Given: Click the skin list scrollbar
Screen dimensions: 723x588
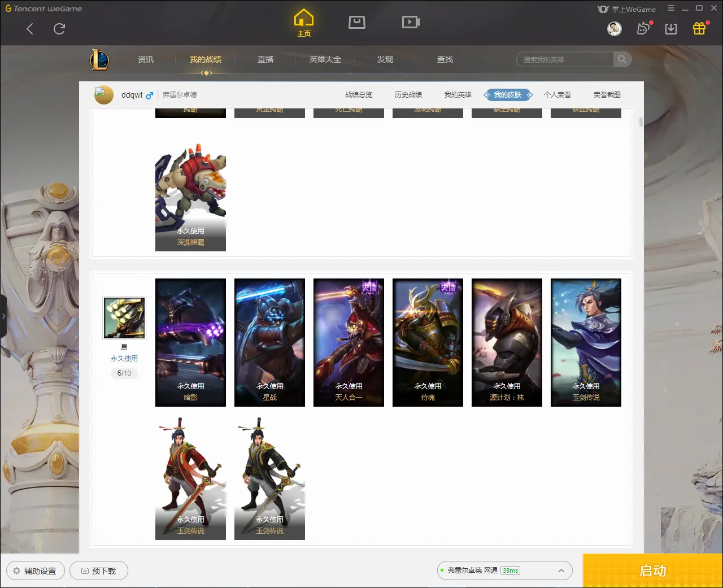Looking at the screenshot, I should pos(641,122).
